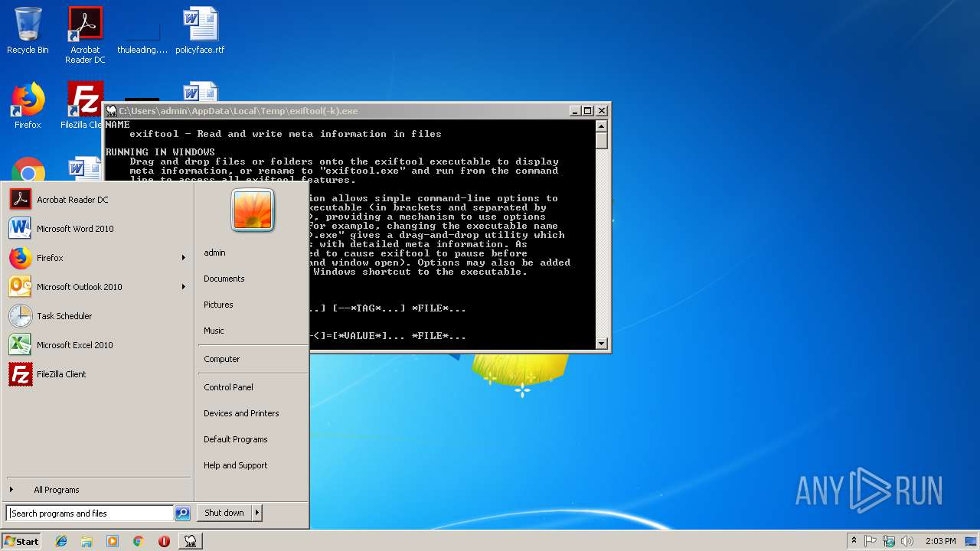Show hidden system tray icons
980x551 pixels.
tap(854, 541)
